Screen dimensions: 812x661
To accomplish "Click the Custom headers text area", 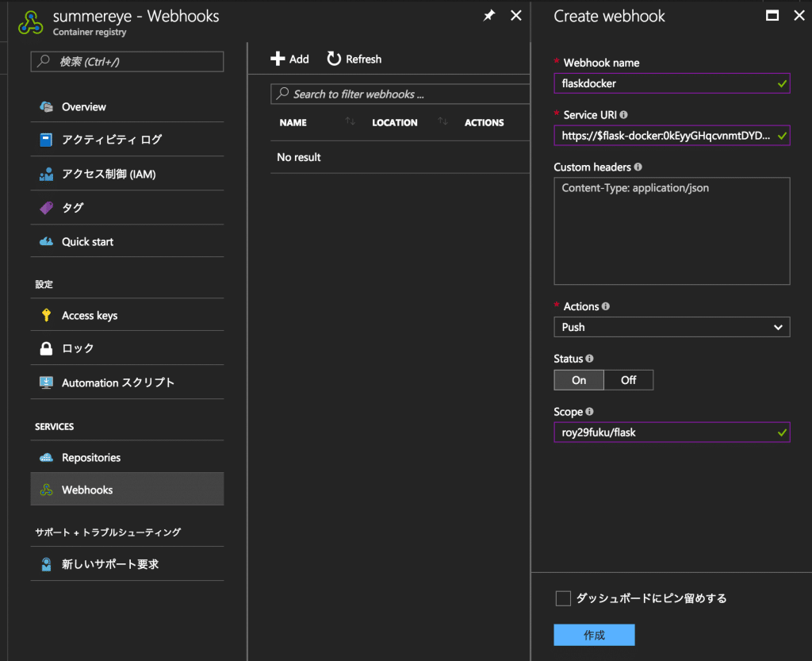I will click(x=672, y=231).
